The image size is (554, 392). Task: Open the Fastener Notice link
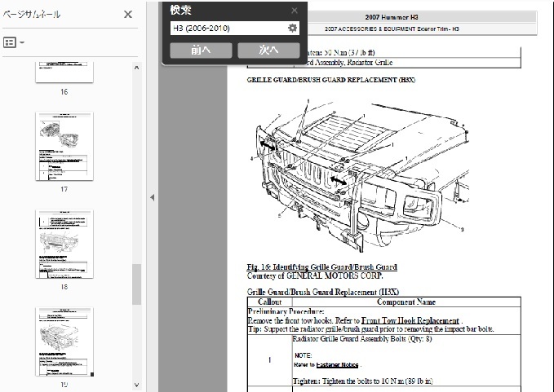point(337,365)
